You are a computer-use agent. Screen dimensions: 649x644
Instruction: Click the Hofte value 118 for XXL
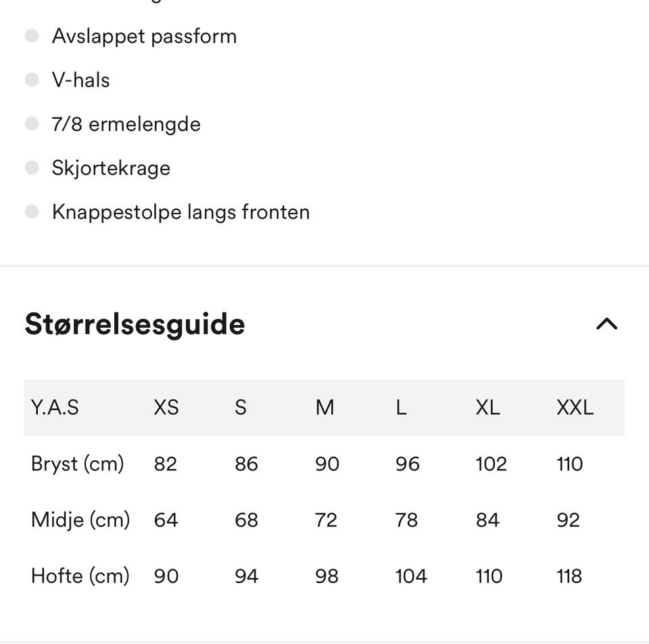(569, 576)
